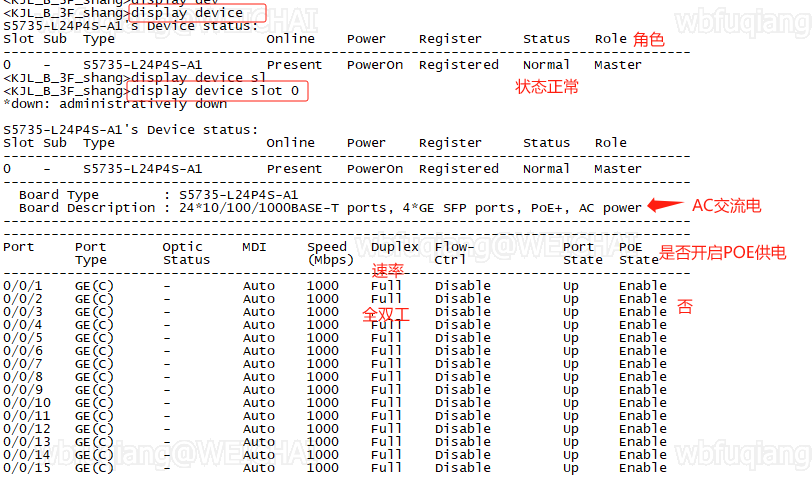This screenshot has height=487, width=812.
Task: Click the port name 0/0/15
Action: (x=26, y=467)
